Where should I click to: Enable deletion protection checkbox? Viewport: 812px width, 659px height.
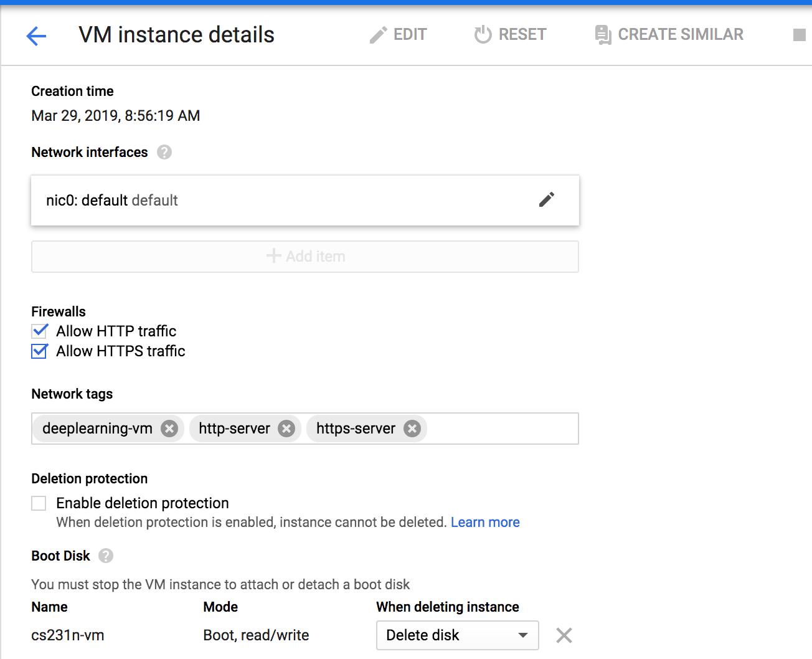(39, 503)
